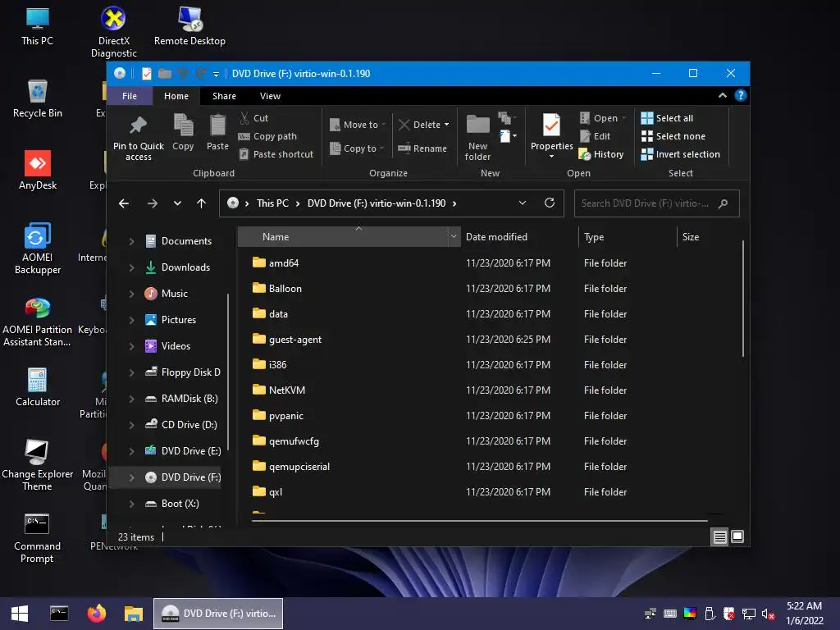Sort by Date modified column

point(518,237)
